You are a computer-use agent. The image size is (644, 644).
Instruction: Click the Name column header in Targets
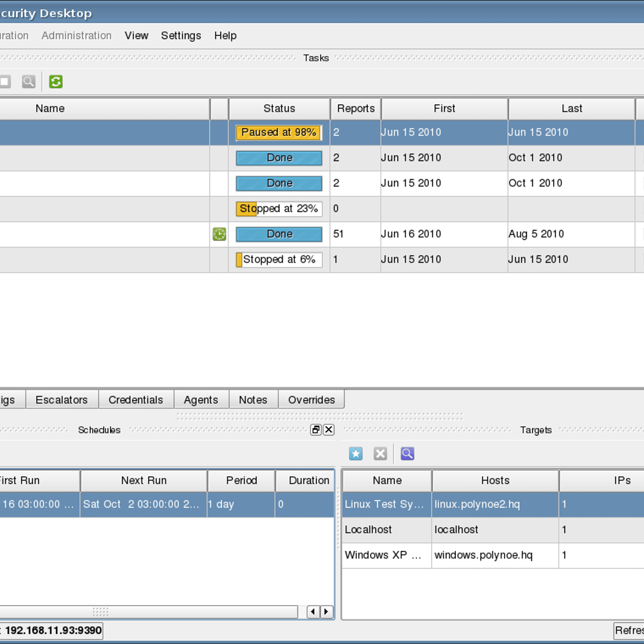click(387, 481)
